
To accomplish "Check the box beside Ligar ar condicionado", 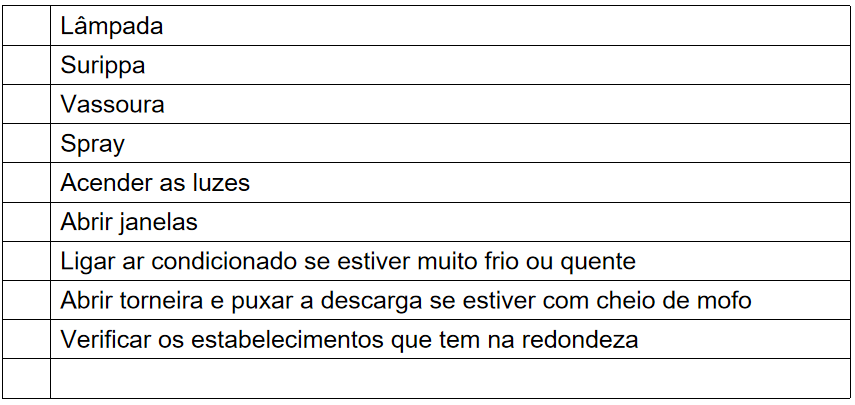I will [x=27, y=261].
